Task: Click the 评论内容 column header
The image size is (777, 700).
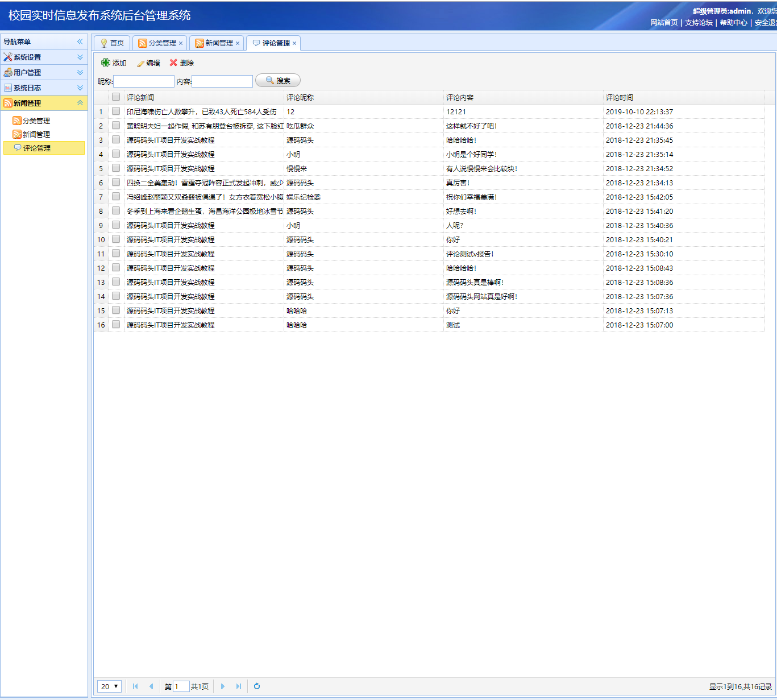Action: tap(523, 97)
